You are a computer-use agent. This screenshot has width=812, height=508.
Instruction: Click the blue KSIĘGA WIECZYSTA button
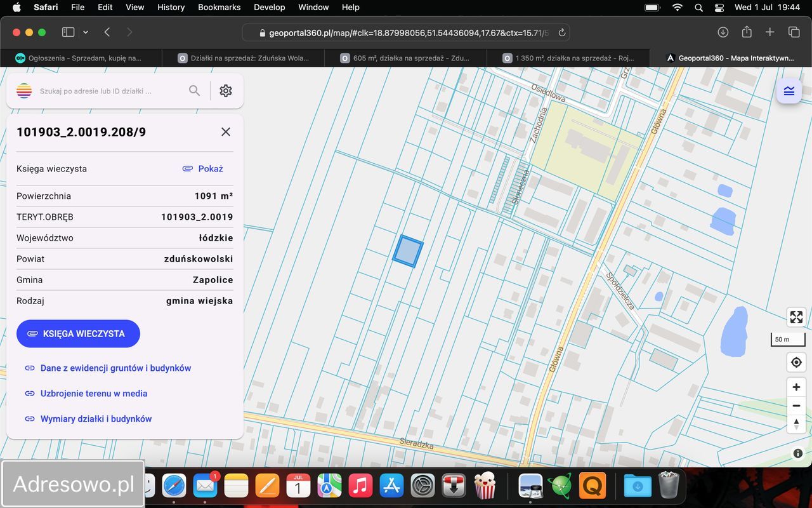78,333
